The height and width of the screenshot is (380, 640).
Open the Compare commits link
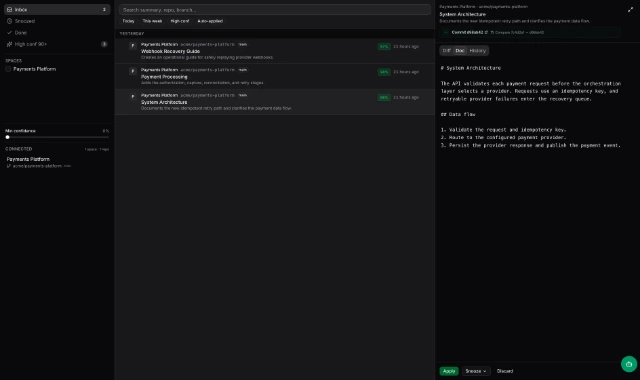517,32
